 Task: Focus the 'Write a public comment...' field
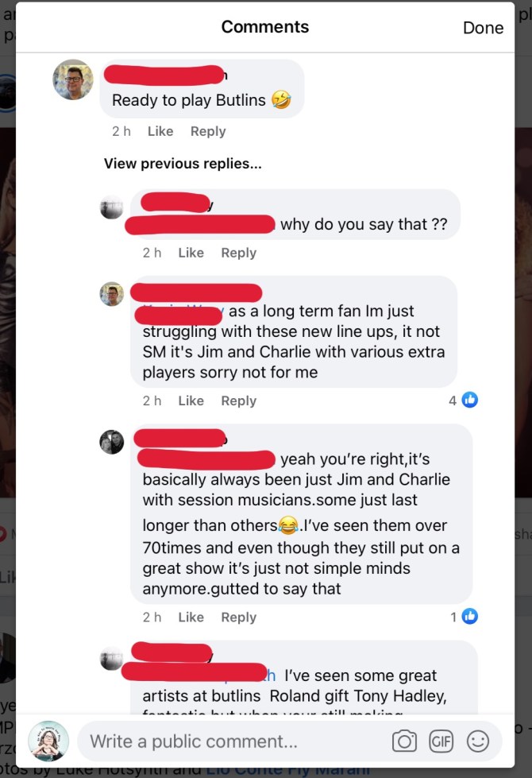point(233,741)
